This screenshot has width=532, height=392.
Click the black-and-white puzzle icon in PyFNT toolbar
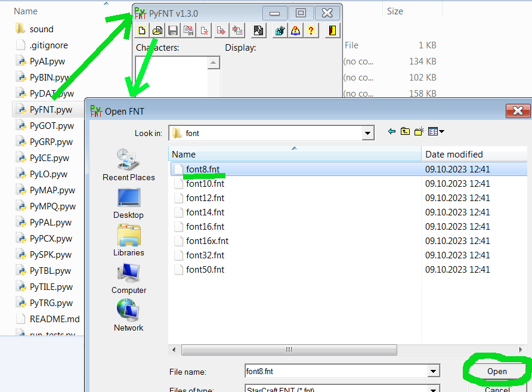(x=258, y=30)
